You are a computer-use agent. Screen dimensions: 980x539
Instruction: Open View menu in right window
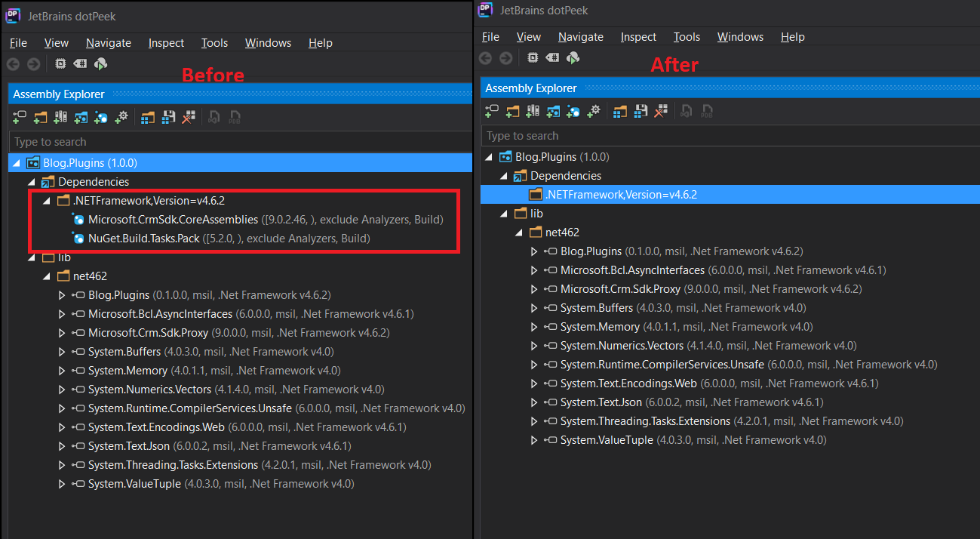528,37
